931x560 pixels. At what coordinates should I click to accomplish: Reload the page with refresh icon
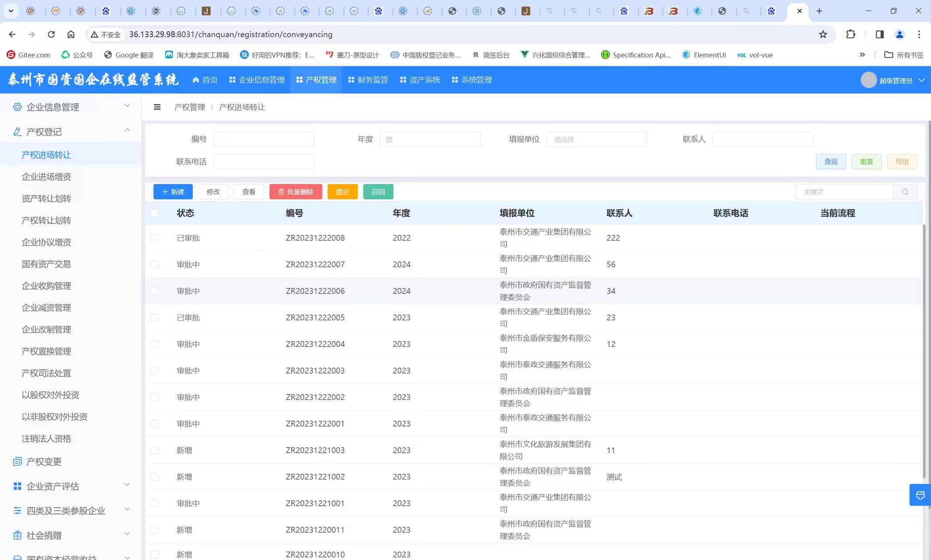point(51,34)
